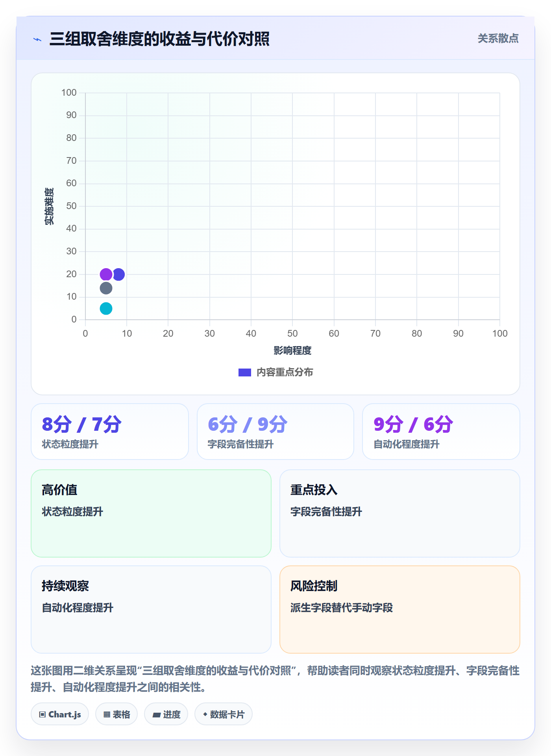Click the 风险控制 quadrant card

click(x=400, y=610)
